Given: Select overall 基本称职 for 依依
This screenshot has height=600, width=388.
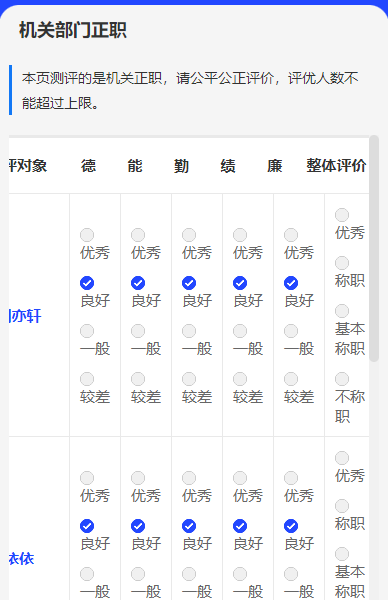Looking at the screenshot, I should [x=342, y=554].
